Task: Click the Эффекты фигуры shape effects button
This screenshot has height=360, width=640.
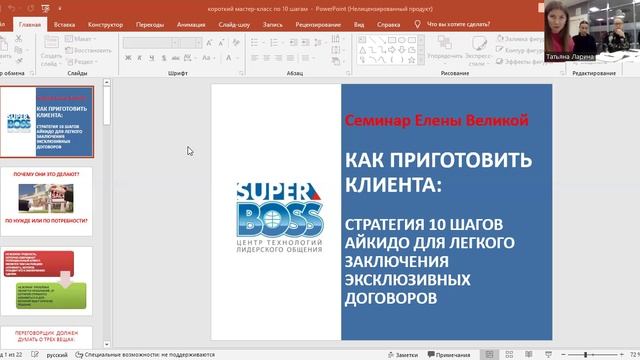Action: click(x=520, y=62)
